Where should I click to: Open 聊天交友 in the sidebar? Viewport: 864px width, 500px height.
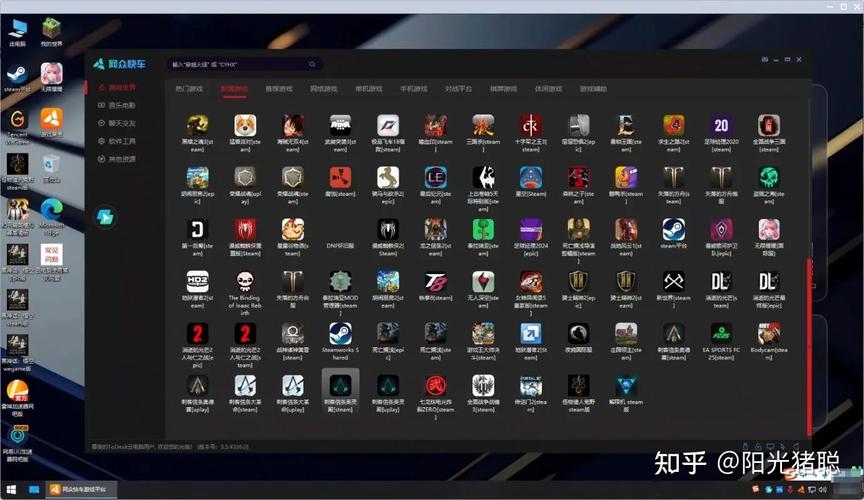pos(116,123)
